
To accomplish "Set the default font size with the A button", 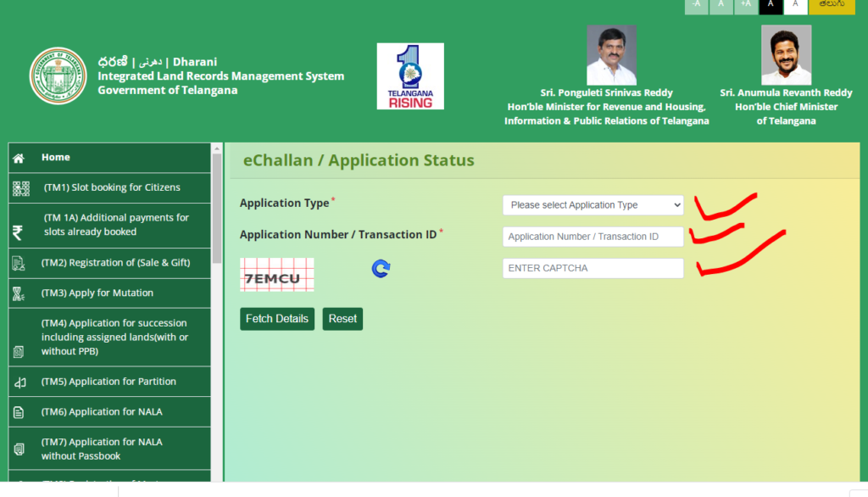I will pos(721,6).
